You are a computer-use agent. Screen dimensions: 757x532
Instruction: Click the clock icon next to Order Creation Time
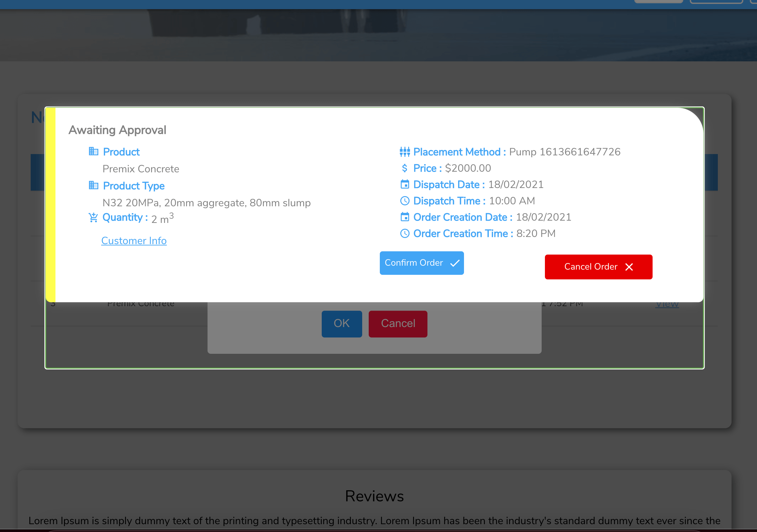(405, 233)
